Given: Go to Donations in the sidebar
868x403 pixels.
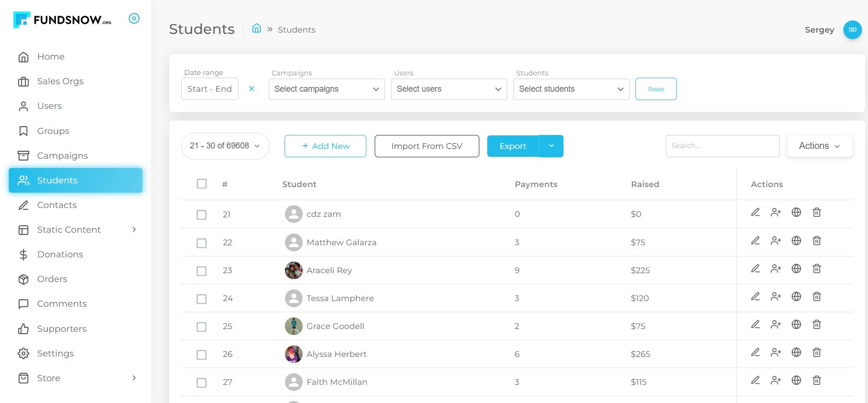Looking at the screenshot, I should pyautogui.click(x=60, y=255).
